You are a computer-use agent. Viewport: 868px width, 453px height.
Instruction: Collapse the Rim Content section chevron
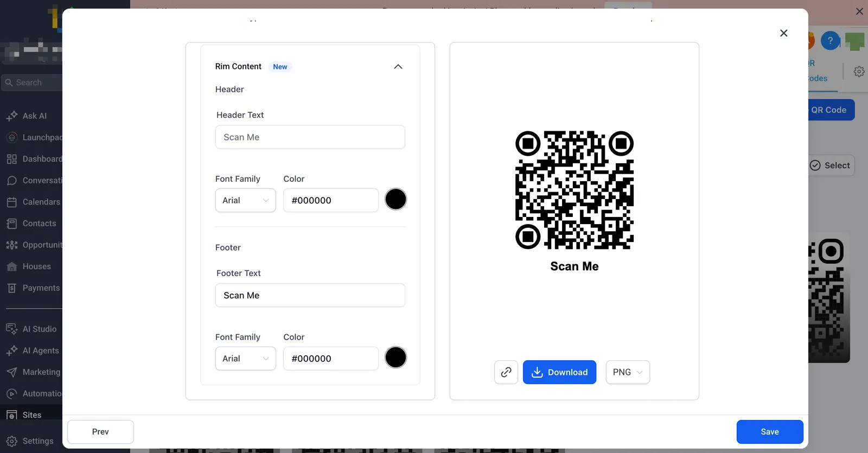tap(398, 67)
